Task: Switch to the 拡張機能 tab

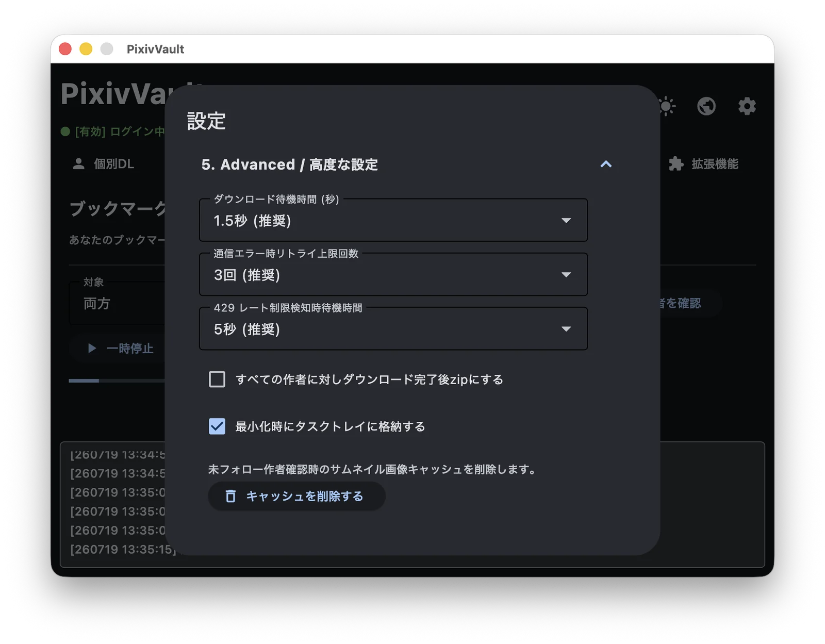Action: pos(704,164)
